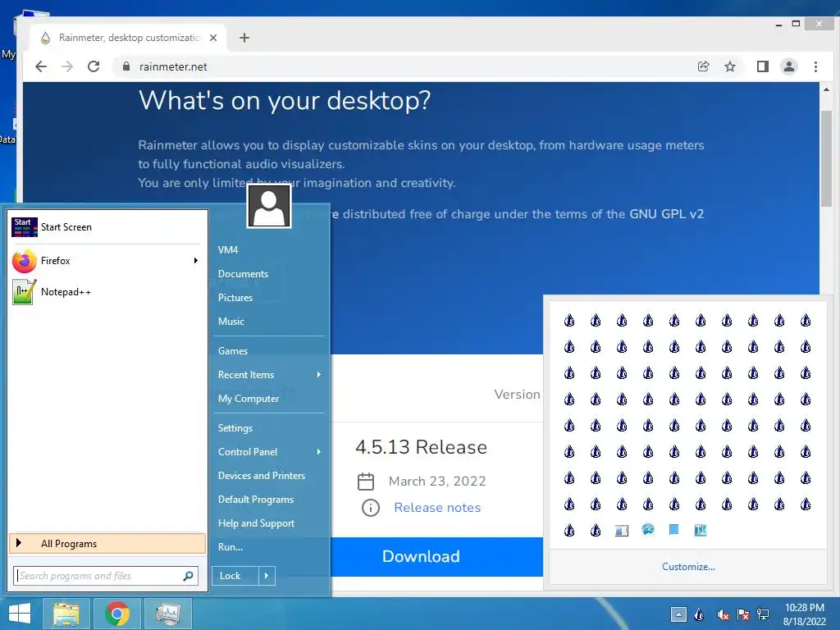Viewport: 840px width, 630px height.
Task: Open Action Center flag icon
Action: pyautogui.click(x=743, y=615)
